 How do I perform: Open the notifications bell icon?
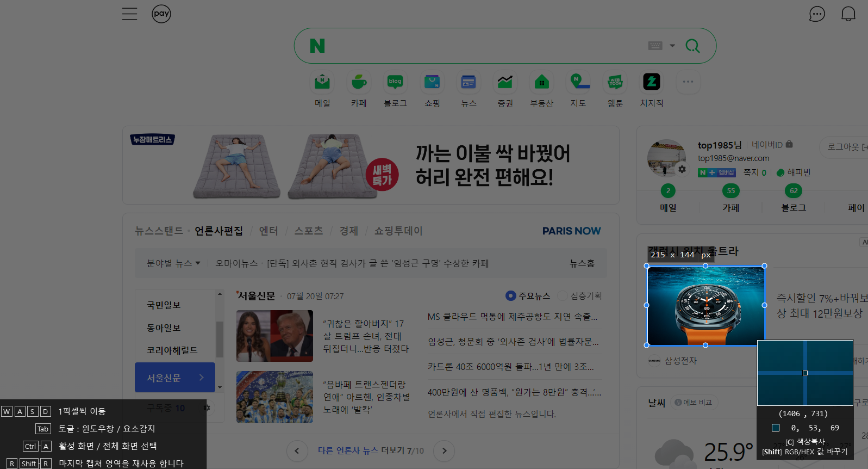pyautogui.click(x=848, y=14)
